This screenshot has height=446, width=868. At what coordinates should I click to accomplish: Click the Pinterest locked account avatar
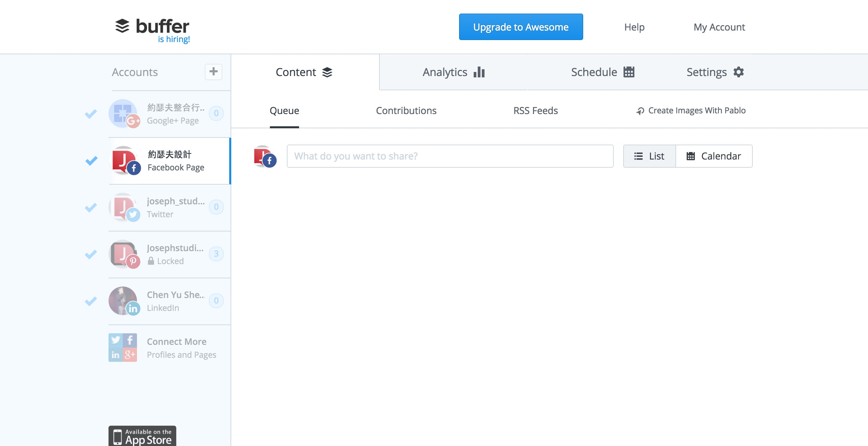click(123, 254)
